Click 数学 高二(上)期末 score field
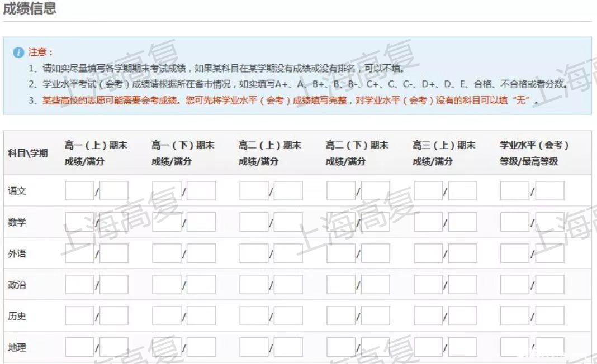The height and width of the screenshot is (364, 597). pos(254,222)
